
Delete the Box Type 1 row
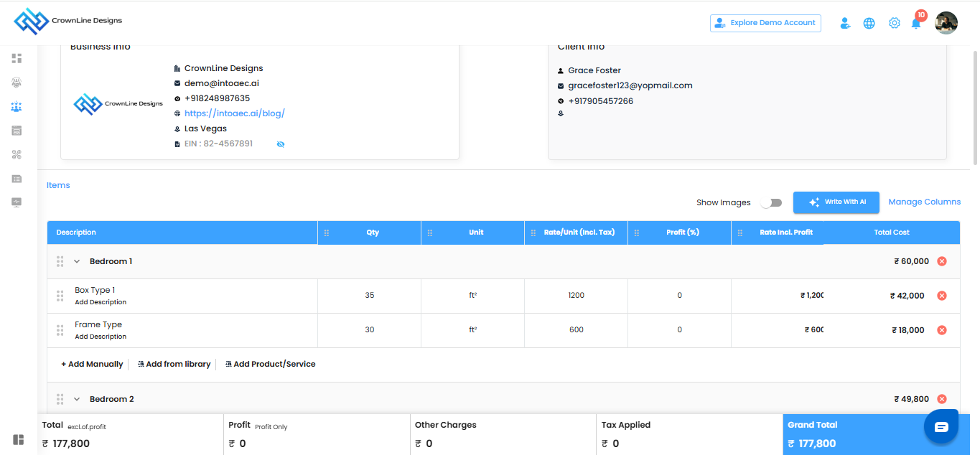click(942, 296)
